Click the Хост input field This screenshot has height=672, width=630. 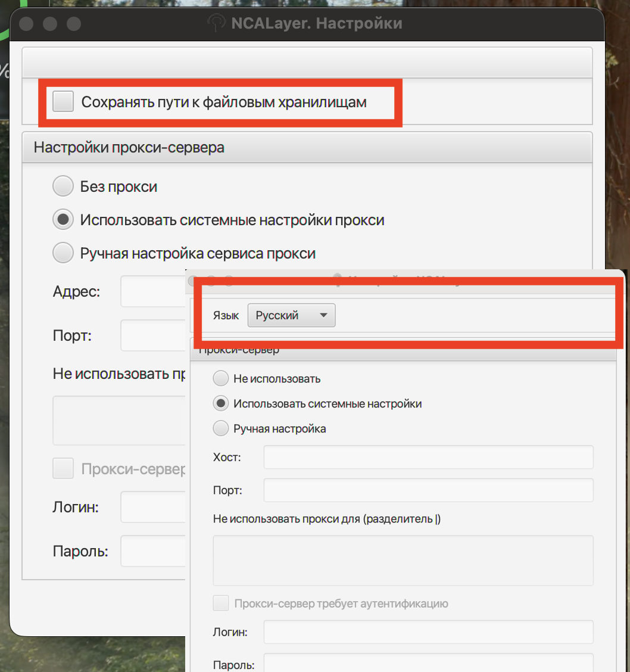coord(428,458)
